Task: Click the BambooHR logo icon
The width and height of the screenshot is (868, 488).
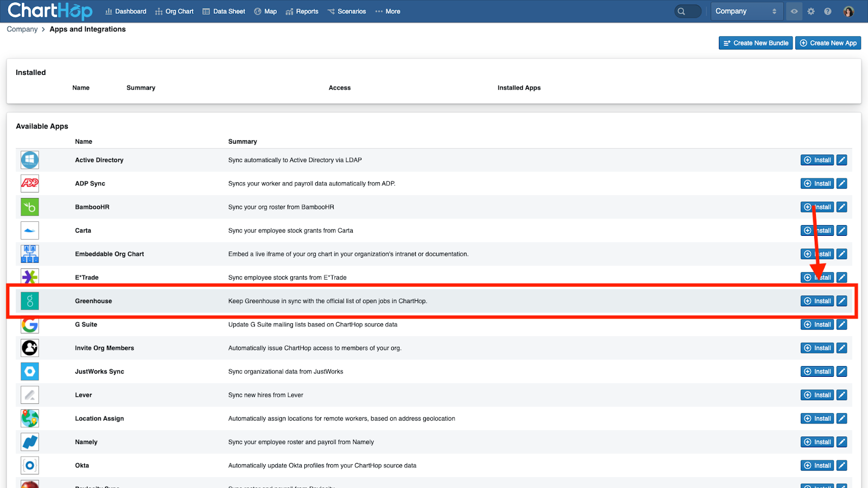Action: 30,207
